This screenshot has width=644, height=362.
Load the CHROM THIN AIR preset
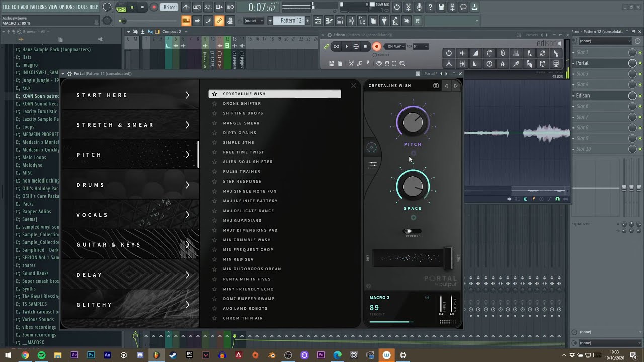tap(243, 318)
